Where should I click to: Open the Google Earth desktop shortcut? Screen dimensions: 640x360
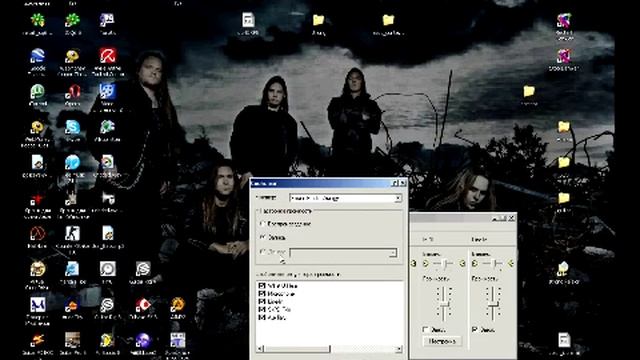38,56
